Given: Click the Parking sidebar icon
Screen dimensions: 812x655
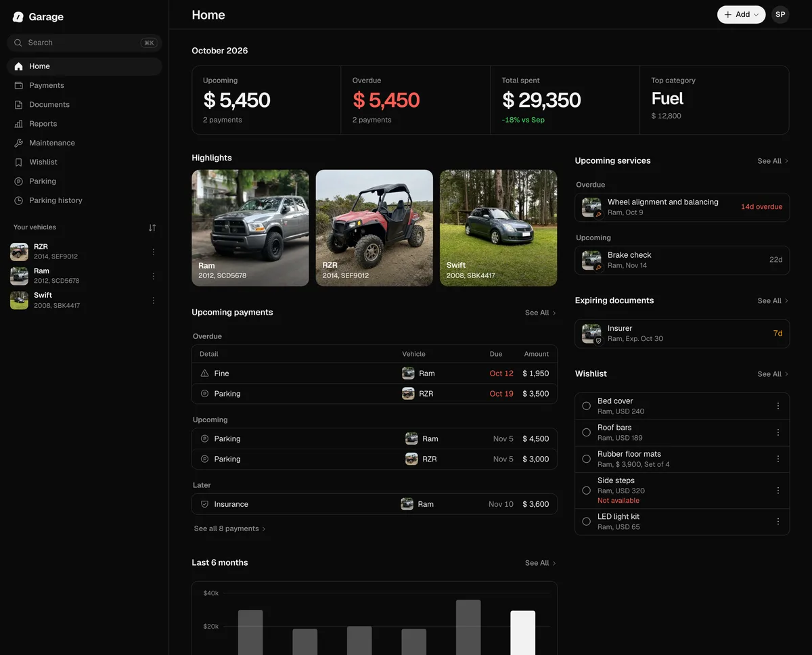Looking at the screenshot, I should click(x=18, y=181).
